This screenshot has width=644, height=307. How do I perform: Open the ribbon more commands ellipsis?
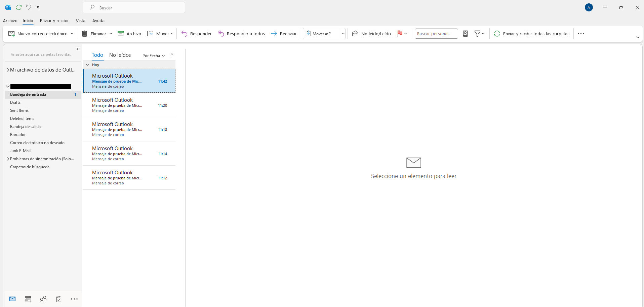tap(581, 34)
